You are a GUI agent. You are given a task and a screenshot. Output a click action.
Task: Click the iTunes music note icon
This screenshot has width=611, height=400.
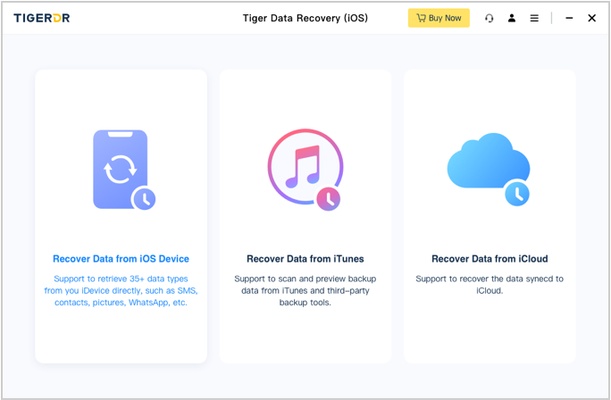pos(305,170)
